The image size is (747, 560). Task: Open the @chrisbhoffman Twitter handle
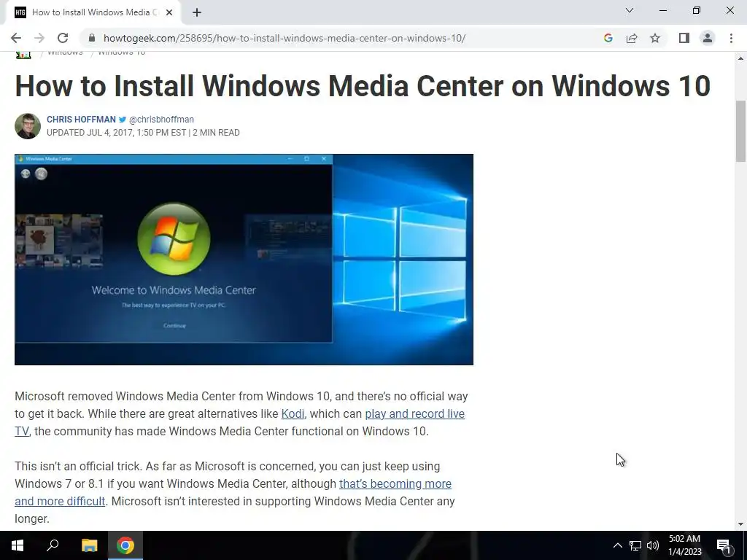point(161,120)
